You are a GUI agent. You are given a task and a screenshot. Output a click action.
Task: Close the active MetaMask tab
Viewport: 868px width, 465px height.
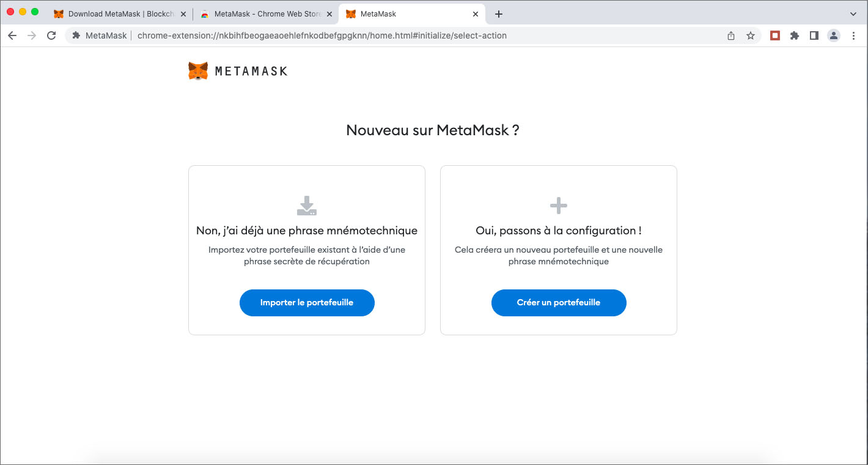(476, 13)
